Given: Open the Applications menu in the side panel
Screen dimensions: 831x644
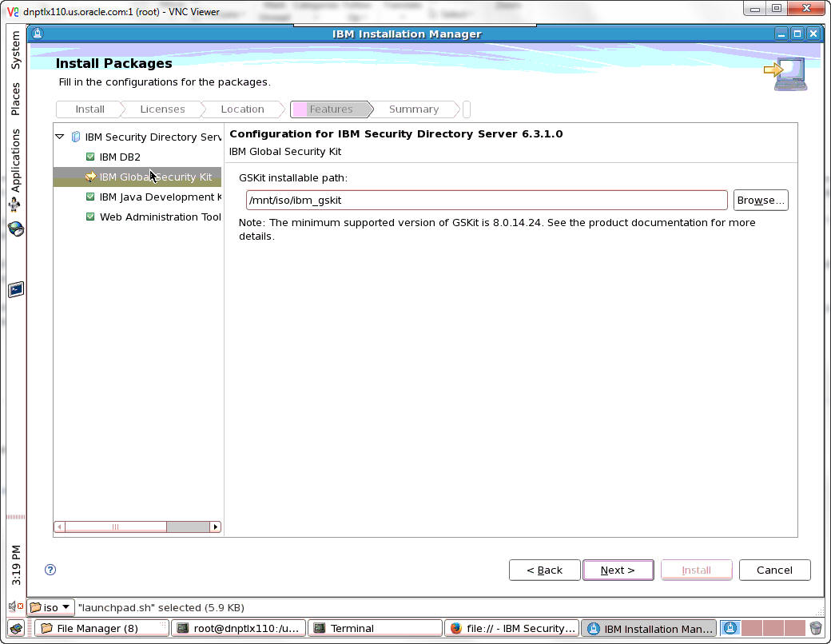Looking at the screenshot, I should pyautogui.click(x=15, y=160).
